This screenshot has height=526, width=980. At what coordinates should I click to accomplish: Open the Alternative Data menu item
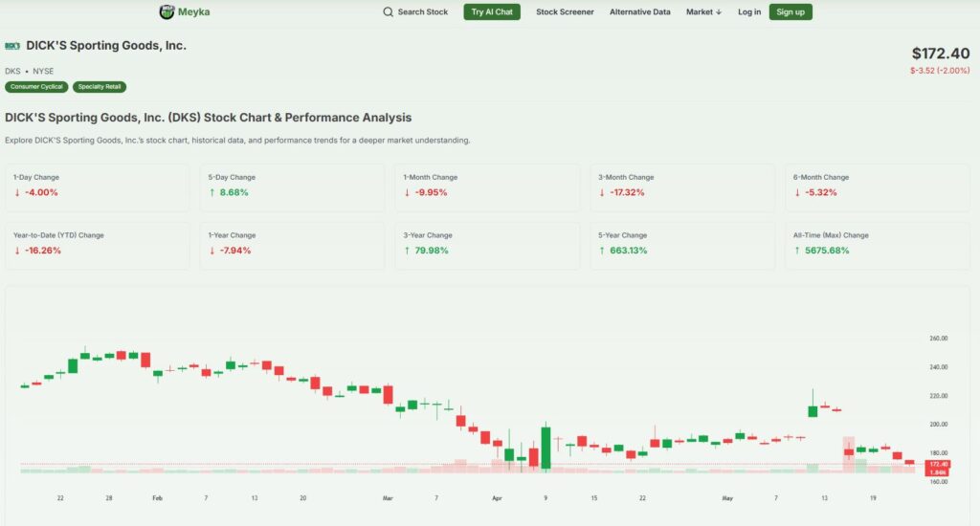(x=639, y=12)
